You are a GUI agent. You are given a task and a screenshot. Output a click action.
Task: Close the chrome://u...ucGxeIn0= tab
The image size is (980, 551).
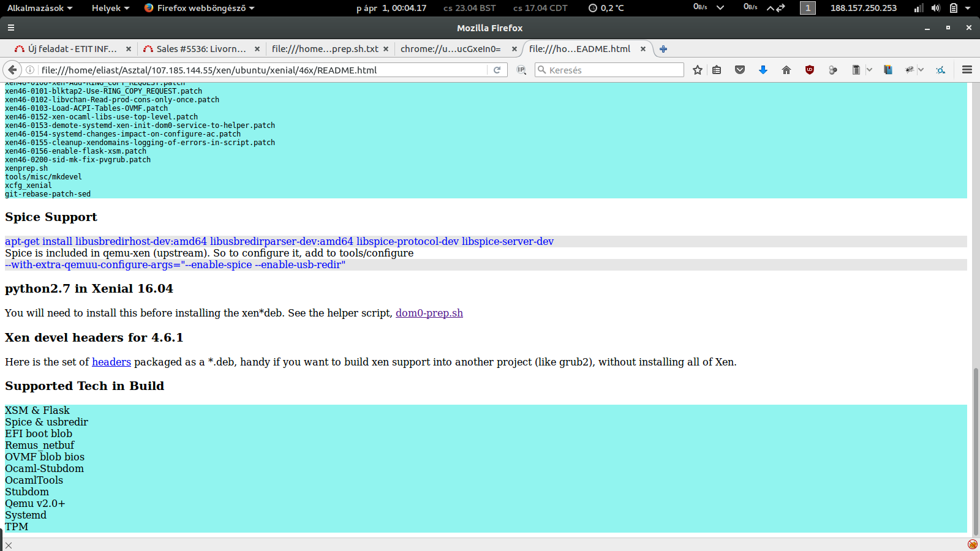point(514,49)
